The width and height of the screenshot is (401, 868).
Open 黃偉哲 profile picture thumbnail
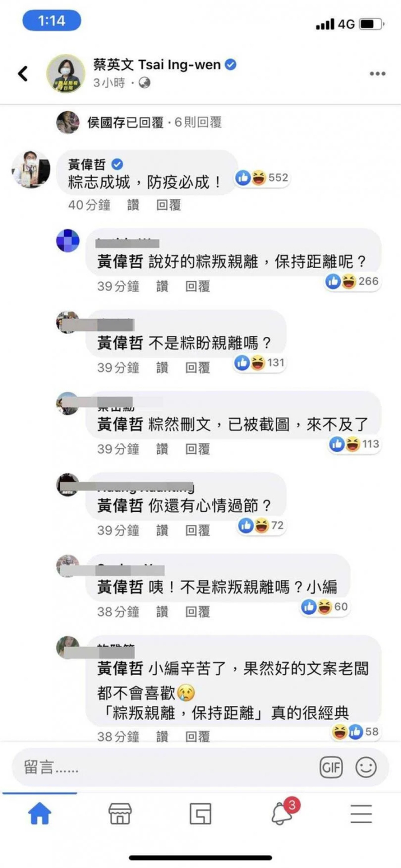(32, 170)
